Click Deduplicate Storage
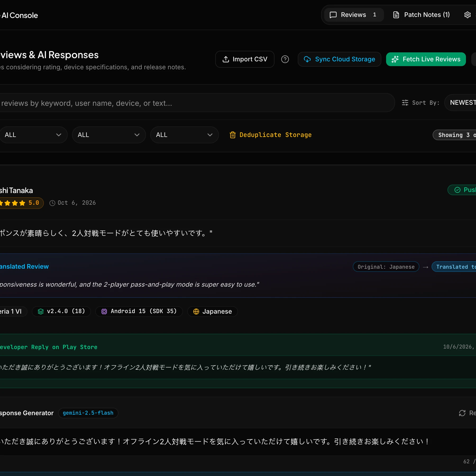Viewport: 476px width, 476px height. click(271, 135)
